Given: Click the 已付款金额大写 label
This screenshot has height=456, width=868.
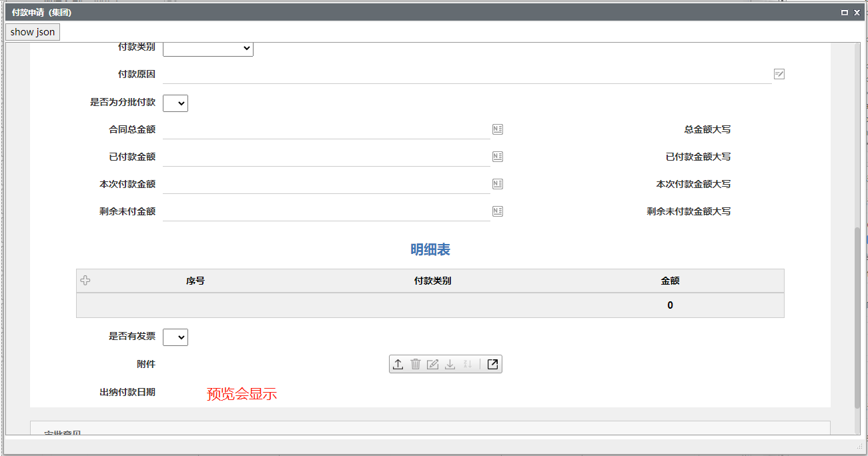Looking at the screenshot, I should pos(698,157).
